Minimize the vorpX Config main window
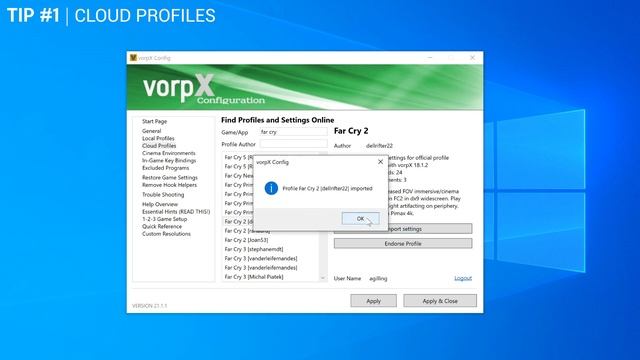This screenshot has width=640, height=360. coord(430,58)
